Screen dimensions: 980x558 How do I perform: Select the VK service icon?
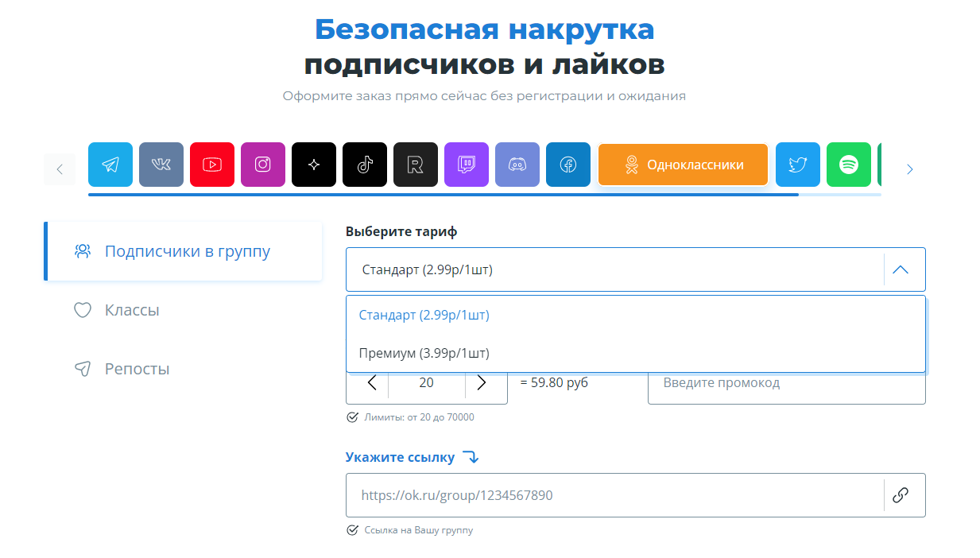click(161, 165)
